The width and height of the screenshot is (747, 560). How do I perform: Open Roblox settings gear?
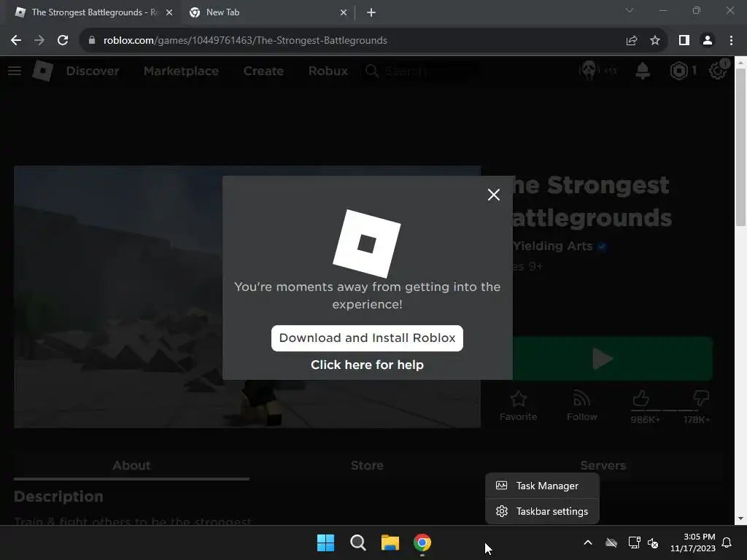[x=718, y=71]
